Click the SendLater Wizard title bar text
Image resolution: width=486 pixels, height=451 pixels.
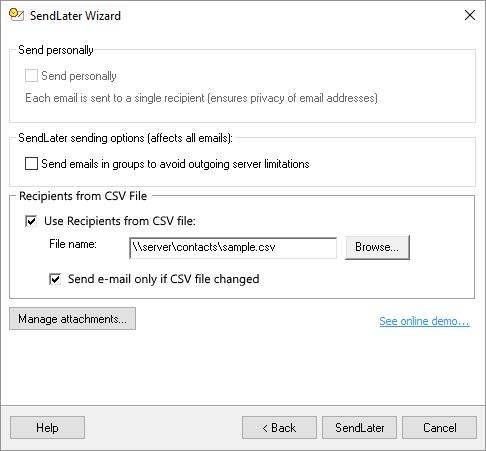(75, 16)
